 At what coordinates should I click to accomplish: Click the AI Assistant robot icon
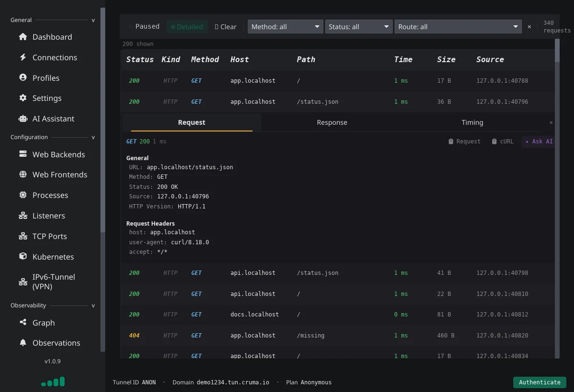coord(23,119)
